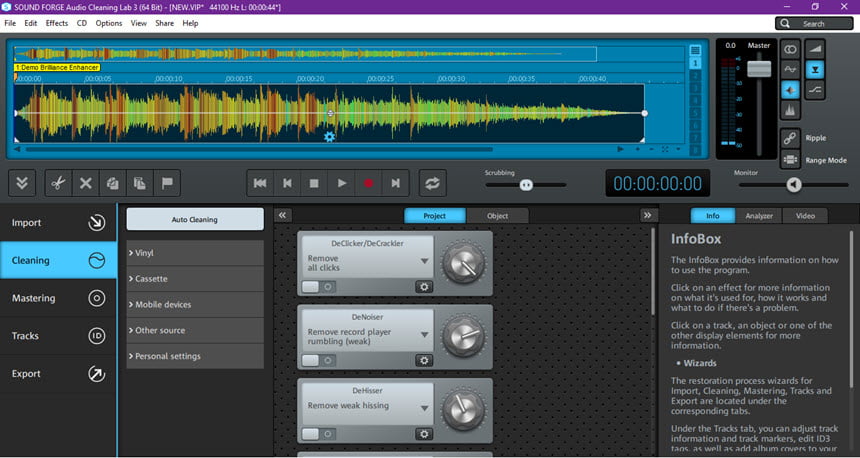Toggle Ripple mode chain icon
The width and height of the screenshot is (860, 458).
coord(790,138)
